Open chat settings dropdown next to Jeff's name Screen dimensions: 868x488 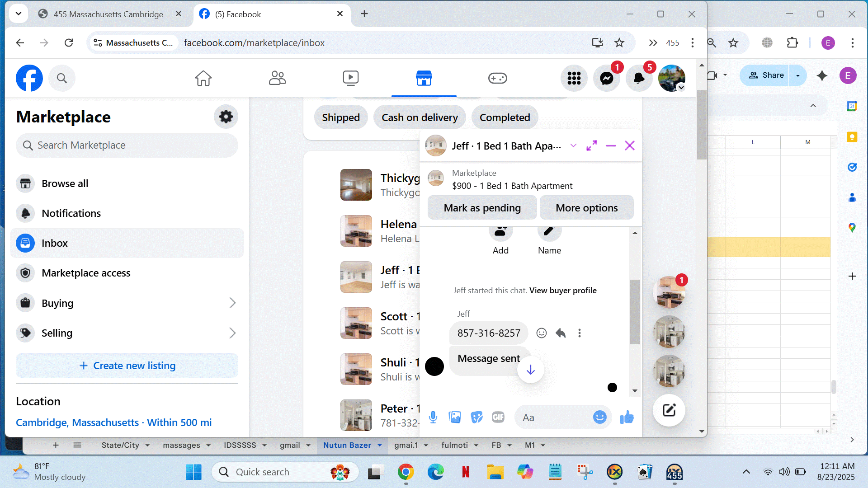coord(573,145)
